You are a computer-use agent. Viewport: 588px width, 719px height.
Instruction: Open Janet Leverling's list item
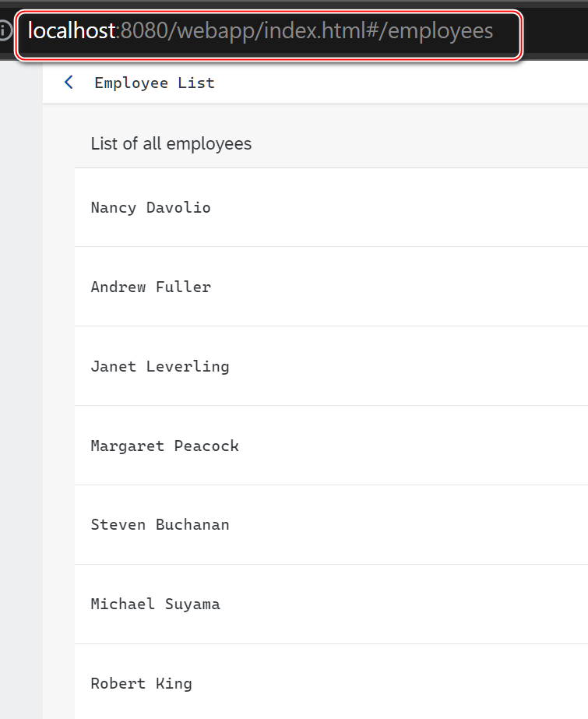160,367
